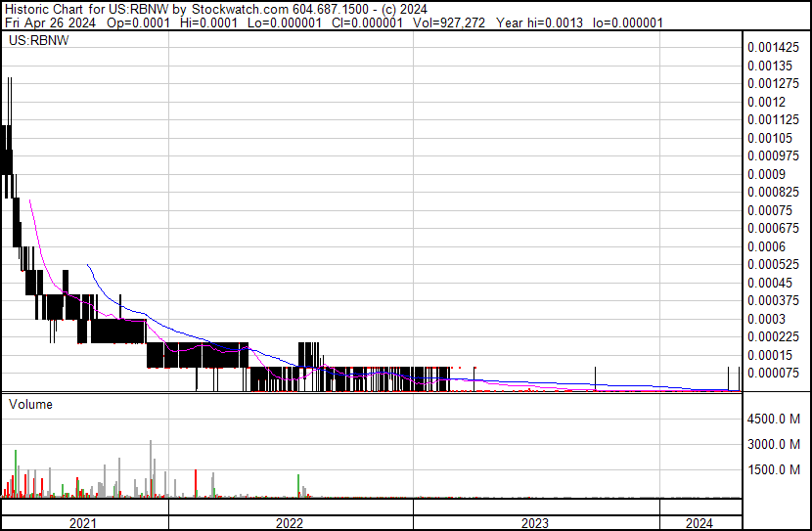Click the 0.001275 price axis label

pyautogui.click(x=773, y=83)
